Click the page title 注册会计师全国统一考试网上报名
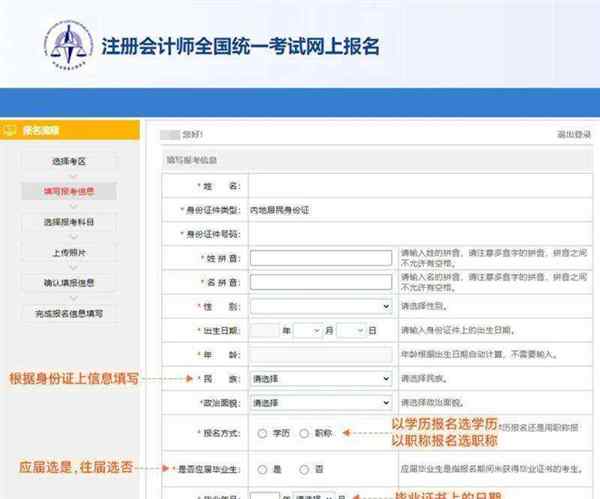Viewport: 600px width, 499px height. 240,46
